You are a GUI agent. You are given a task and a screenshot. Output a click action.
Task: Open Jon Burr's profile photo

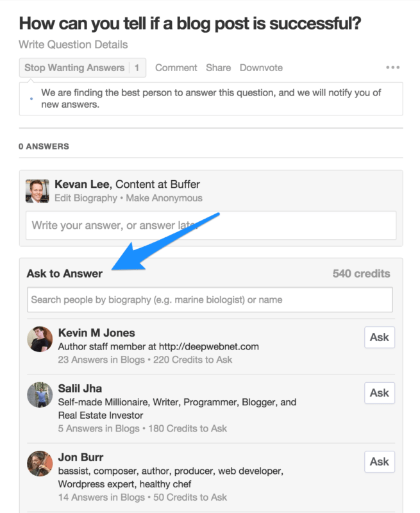point(39,464)
